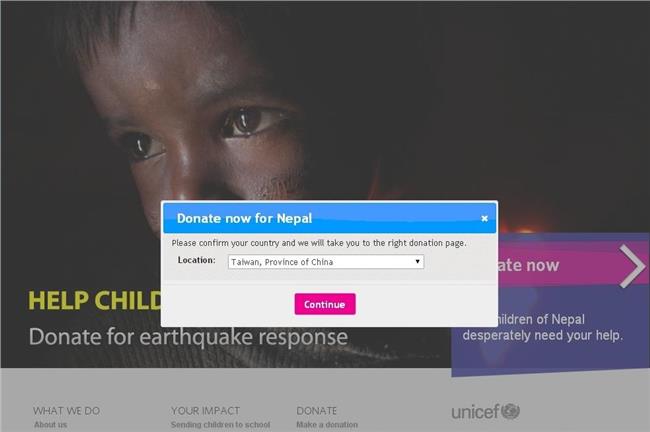
Task: Click the children of Nepal need your help text
Action: click(543, 327)
